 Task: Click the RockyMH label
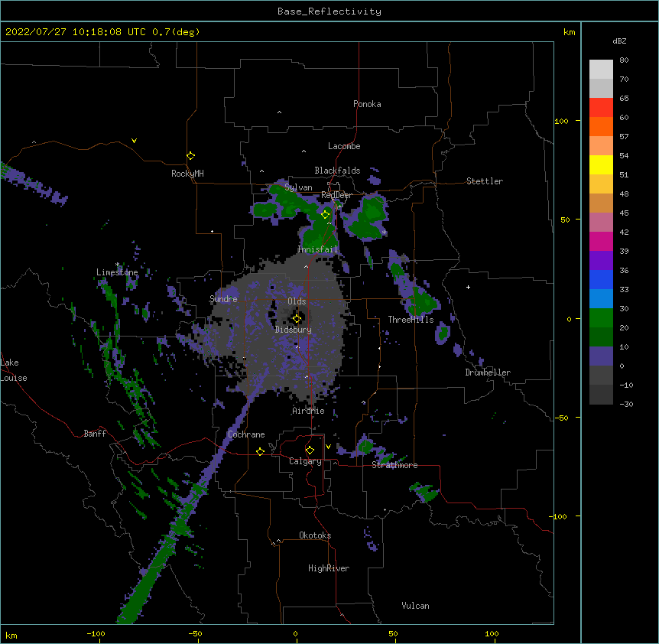click(187, 174)
